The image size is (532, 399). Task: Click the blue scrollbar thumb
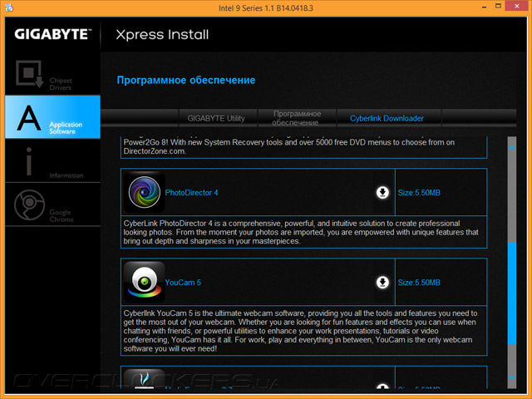tap(512, 293)
